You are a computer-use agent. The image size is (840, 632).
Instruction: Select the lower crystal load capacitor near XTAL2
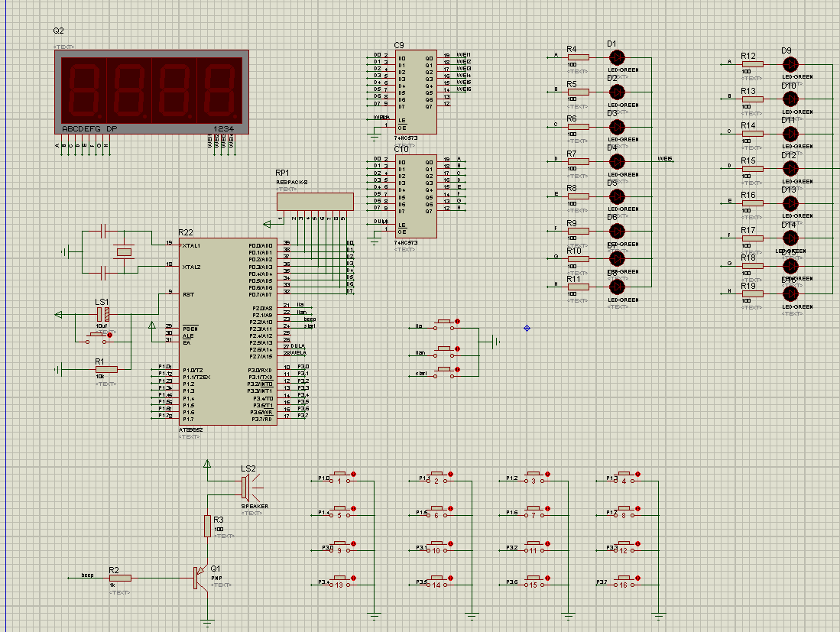[103, 273]
